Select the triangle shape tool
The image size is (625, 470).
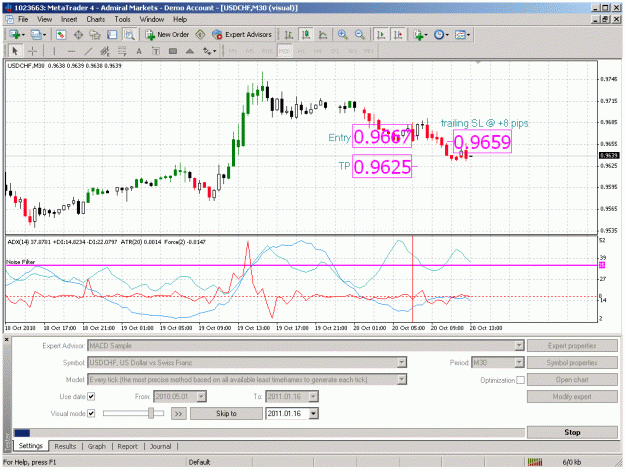(x=190, y=51)
